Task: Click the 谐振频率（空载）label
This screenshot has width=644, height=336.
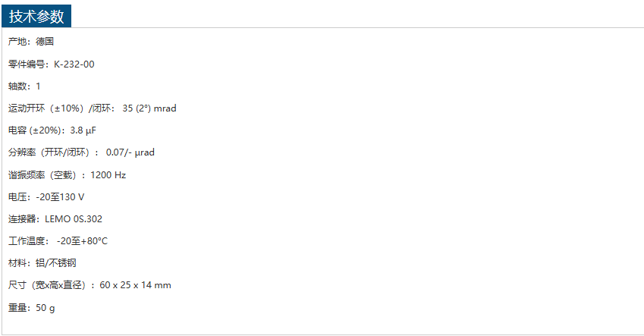Action: [x=49, y=175]
